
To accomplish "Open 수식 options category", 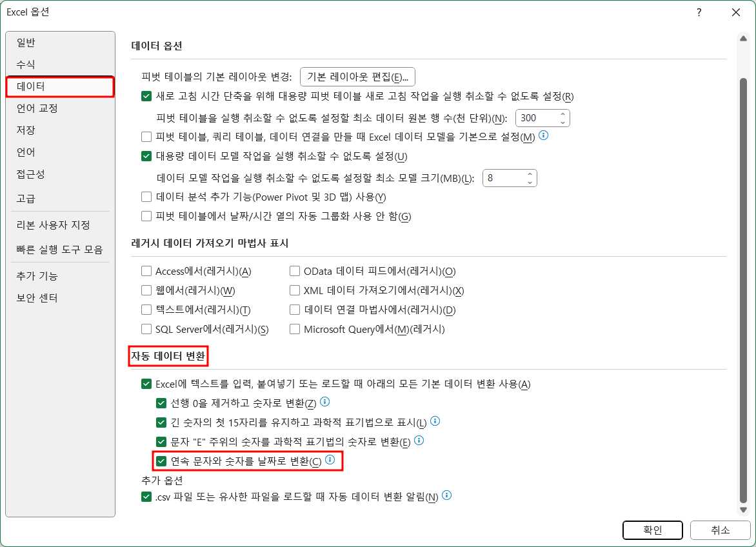I will click(60, 65).
